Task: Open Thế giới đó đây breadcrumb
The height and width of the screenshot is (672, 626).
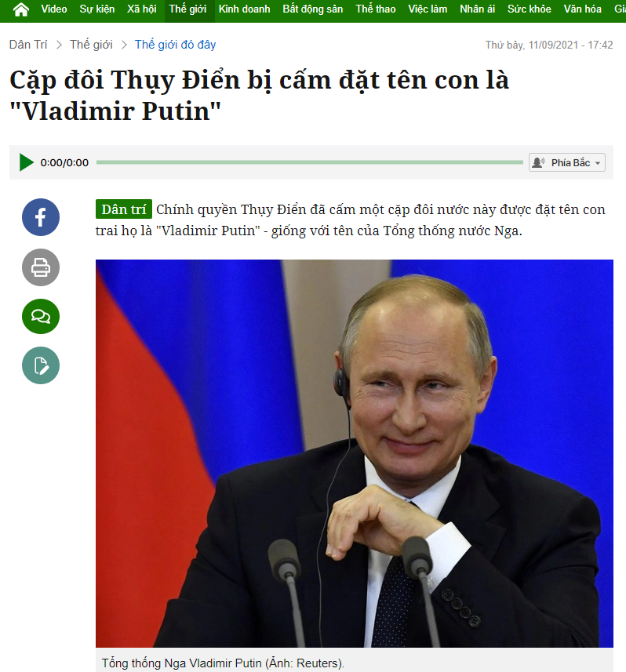Action: tap(176, 45)
